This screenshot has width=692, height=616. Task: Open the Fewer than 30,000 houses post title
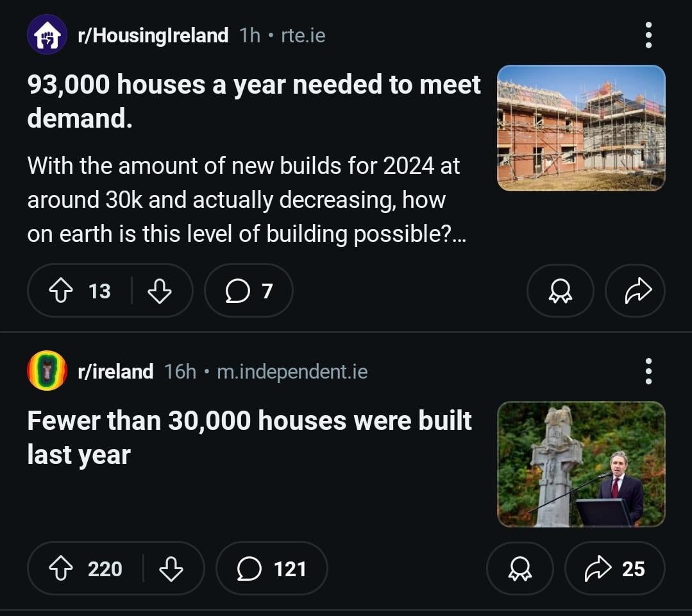pyautogui.click(x=249, y=437)
